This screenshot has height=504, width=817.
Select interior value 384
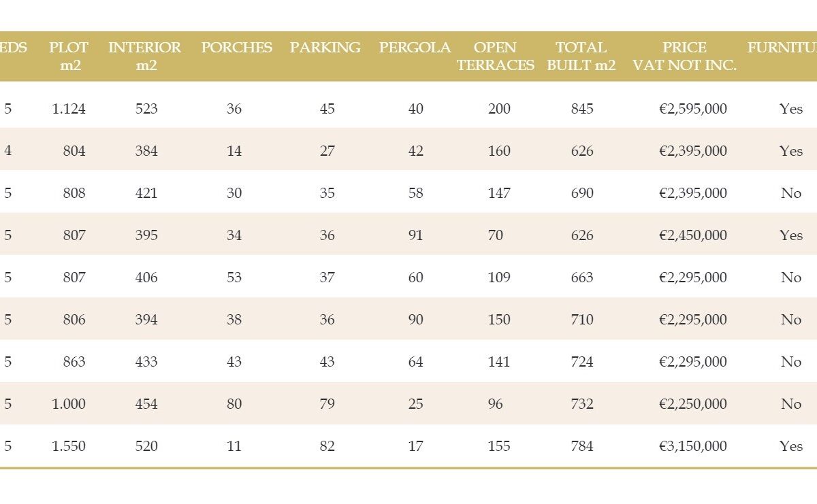pos(146,151)
